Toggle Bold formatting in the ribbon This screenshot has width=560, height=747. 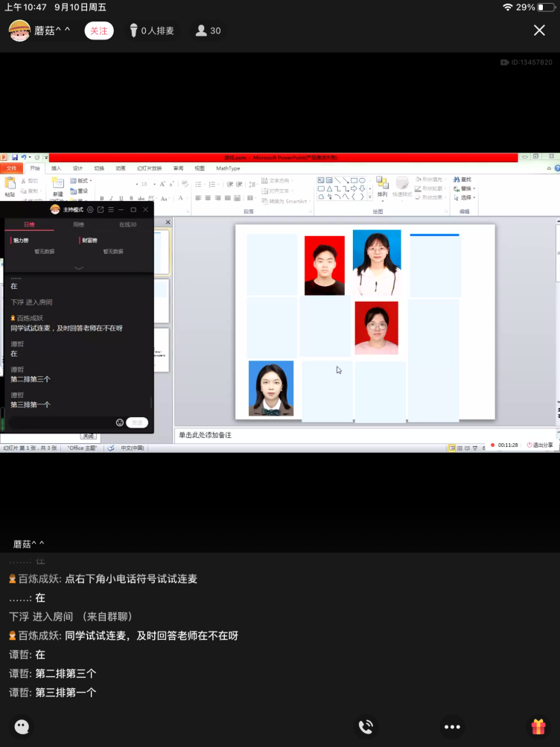tap(101, 199)
